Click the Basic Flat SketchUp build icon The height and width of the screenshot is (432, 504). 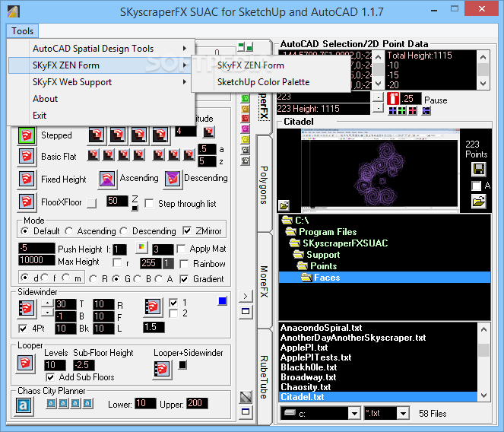pos(27,157)
